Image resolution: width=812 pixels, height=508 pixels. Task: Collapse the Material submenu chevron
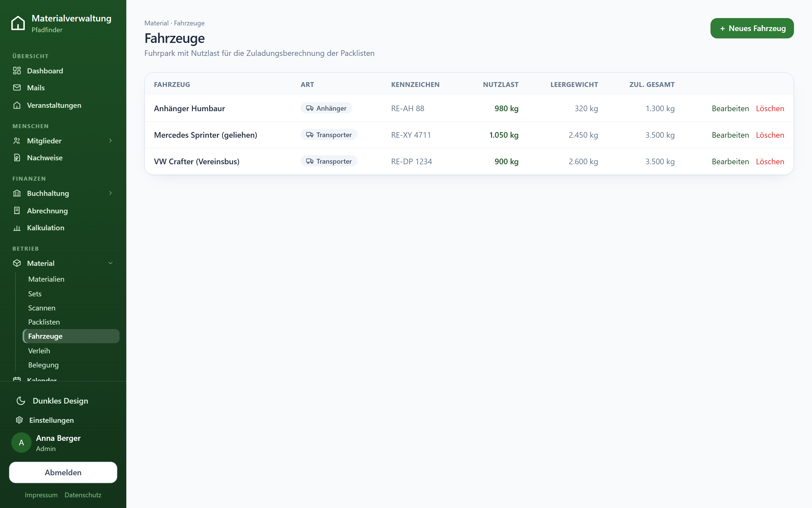(x=111, y=263)
